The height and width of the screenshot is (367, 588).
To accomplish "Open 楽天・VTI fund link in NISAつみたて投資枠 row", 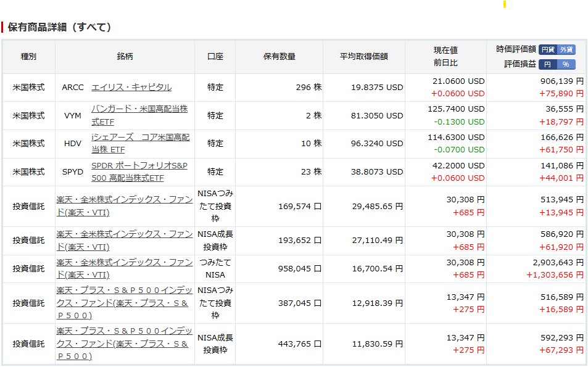I will (125, 206).
